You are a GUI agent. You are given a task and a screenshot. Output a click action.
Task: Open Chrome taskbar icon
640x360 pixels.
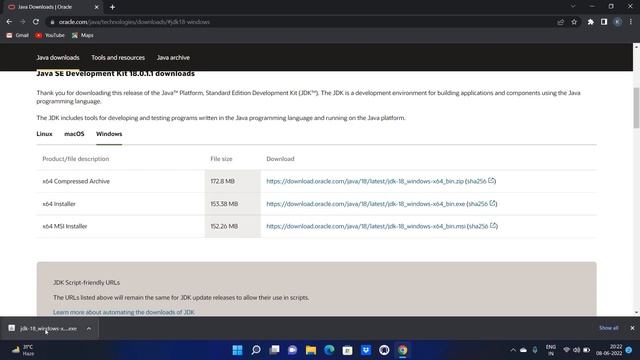pos(403,350)
